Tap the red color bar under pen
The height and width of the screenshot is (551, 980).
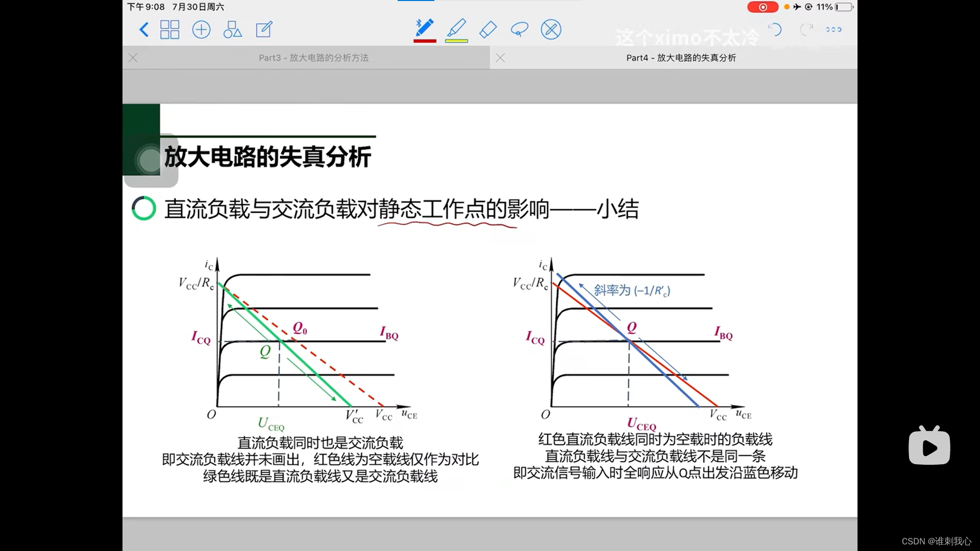click(x=425, y=41)
